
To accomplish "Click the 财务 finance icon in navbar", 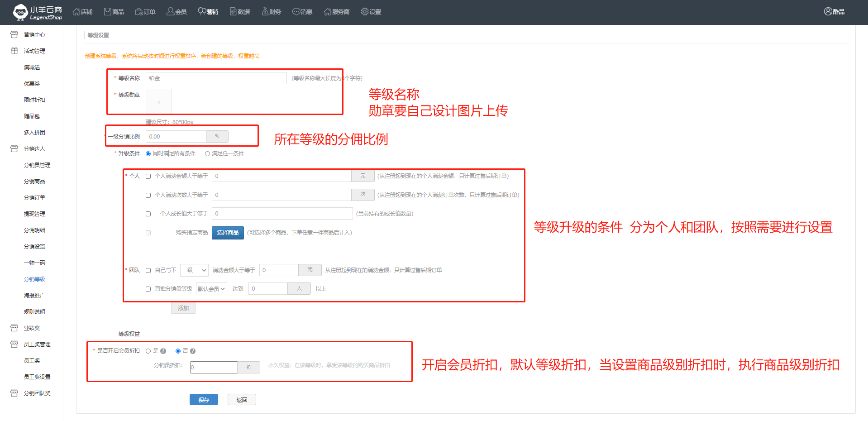I will pyautogui.click(x=265, y=12).
